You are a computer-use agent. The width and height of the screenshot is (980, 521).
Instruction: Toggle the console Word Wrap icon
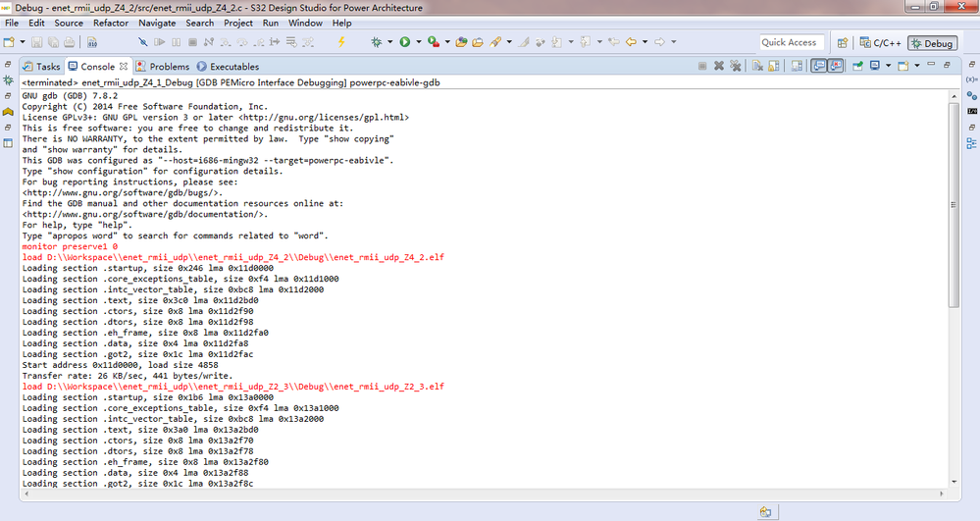point(797,66)
